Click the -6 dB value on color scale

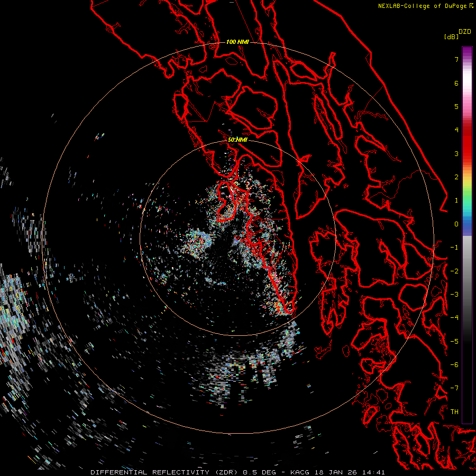(454, 365)
